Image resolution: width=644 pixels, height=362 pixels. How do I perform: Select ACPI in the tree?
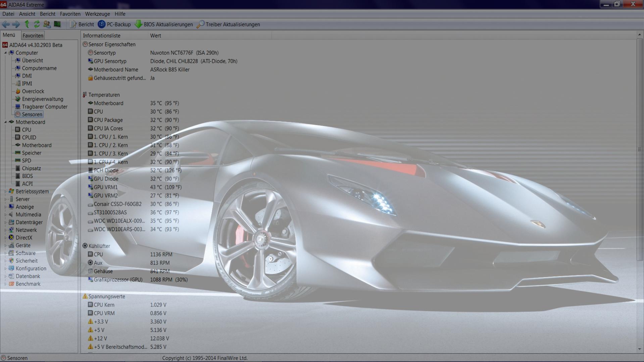click(x=27, y=184)
